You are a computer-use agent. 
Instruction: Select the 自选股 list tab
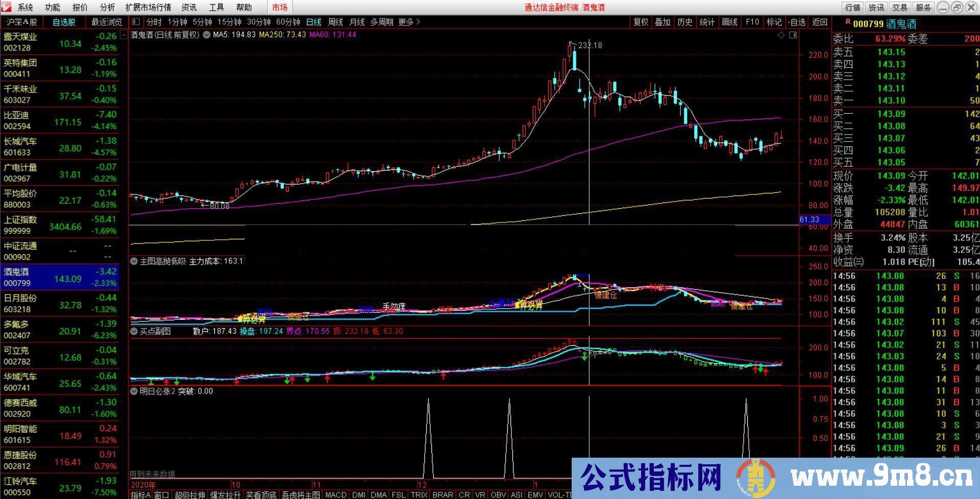(64, 22)
